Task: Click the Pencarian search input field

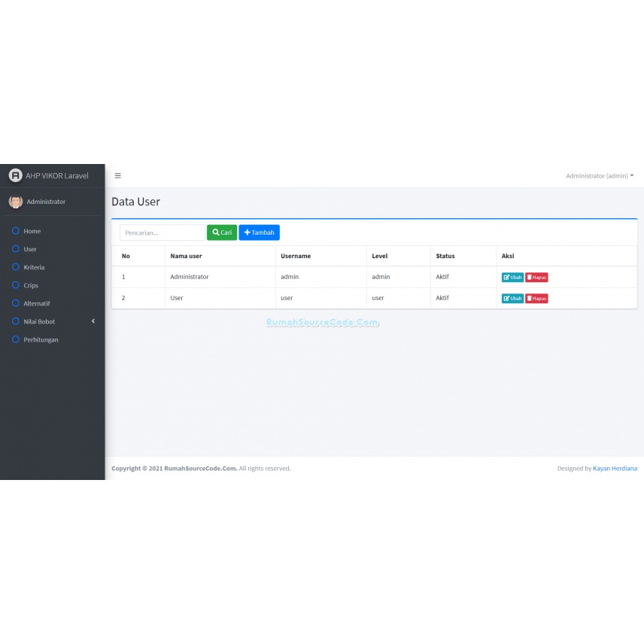Action: coord(163,232)
